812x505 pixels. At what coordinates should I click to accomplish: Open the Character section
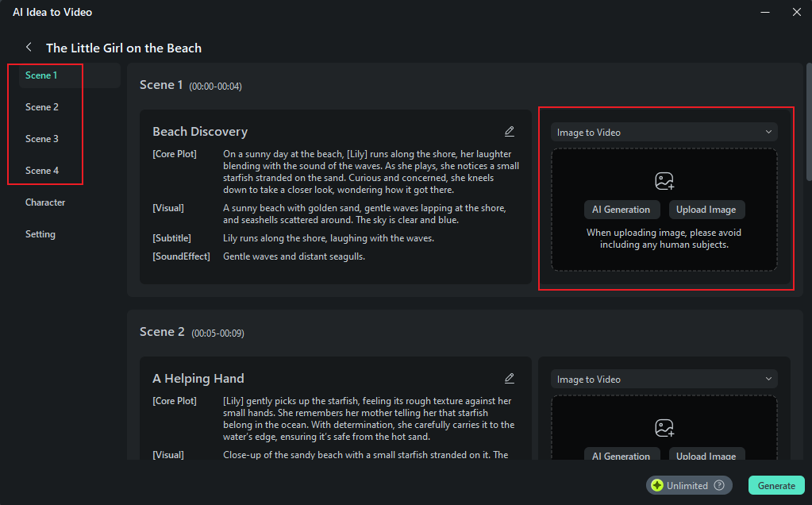(45, 202)
